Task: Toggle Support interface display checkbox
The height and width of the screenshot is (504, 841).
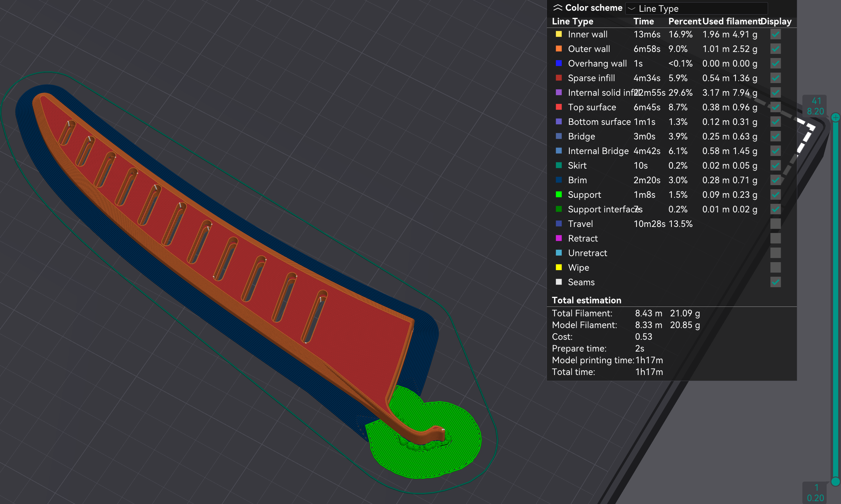Action: 775,209
